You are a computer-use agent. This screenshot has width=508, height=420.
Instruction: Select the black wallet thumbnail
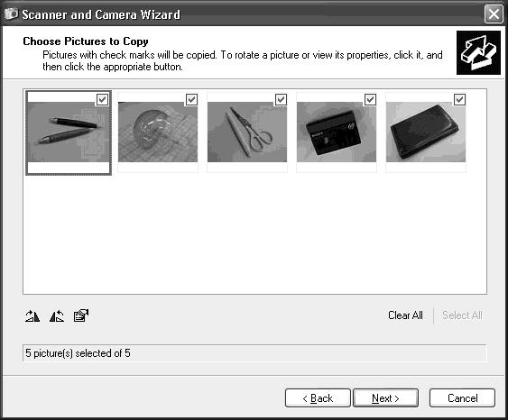426,132
